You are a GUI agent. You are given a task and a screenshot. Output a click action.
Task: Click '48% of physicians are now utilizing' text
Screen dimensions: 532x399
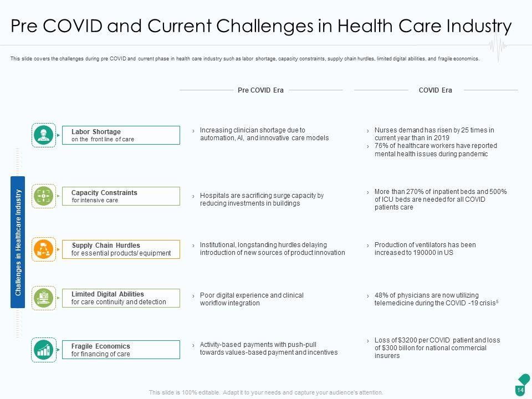(x=436, y=299)
